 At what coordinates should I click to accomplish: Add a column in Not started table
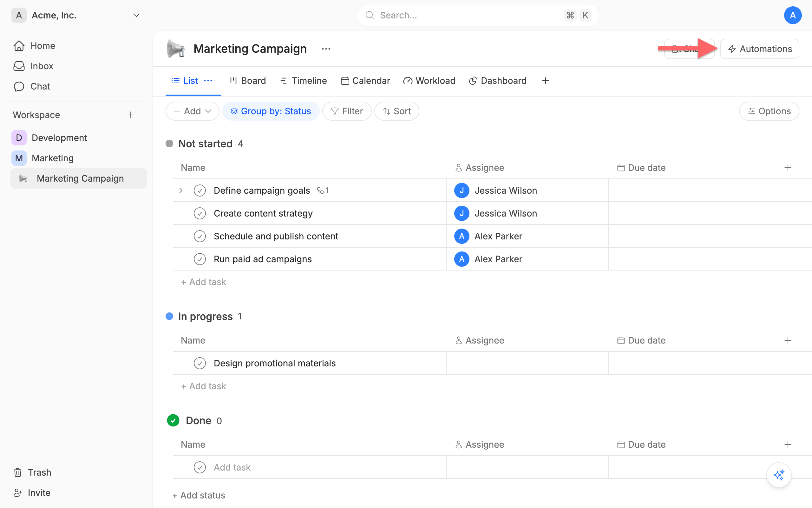pos(788,168)
